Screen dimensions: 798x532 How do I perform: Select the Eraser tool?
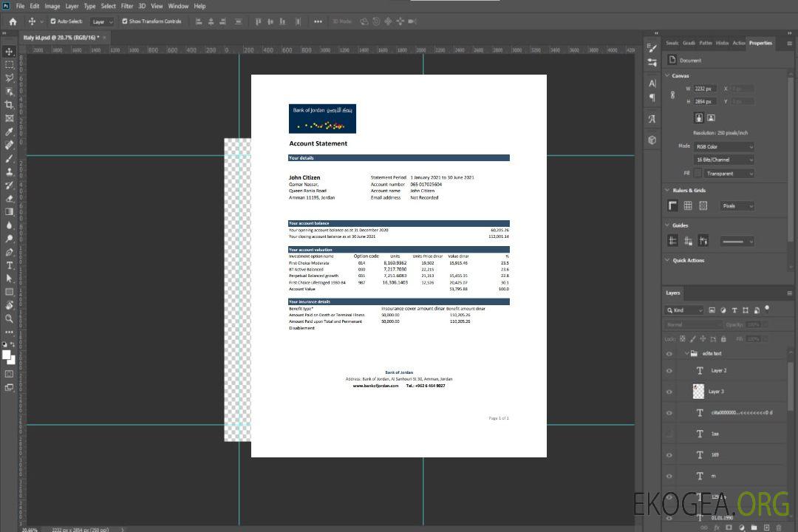click(9, 199)
